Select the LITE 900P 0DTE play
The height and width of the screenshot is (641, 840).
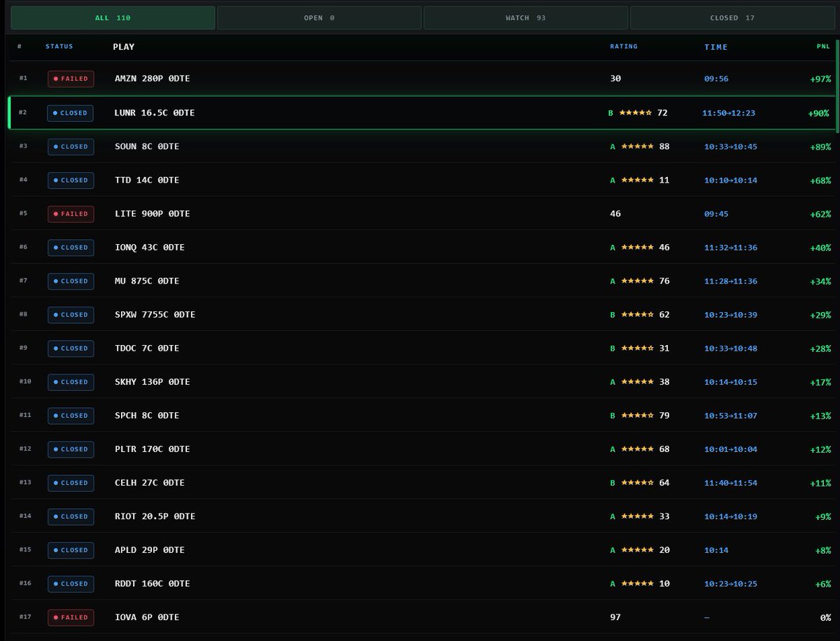click(152, 213)
